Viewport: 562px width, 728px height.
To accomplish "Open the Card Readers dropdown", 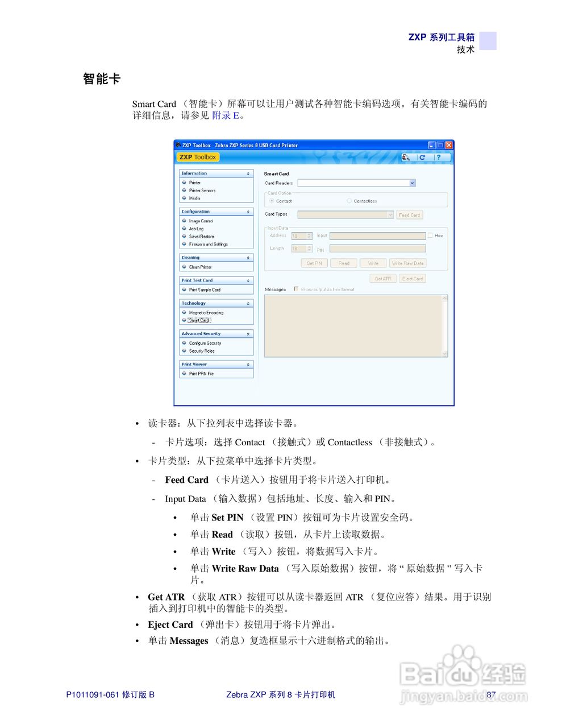I will tap(413, 183).
